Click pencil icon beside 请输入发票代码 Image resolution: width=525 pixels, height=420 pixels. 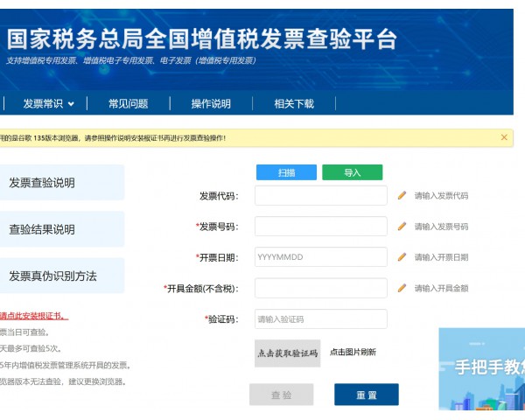402,195
